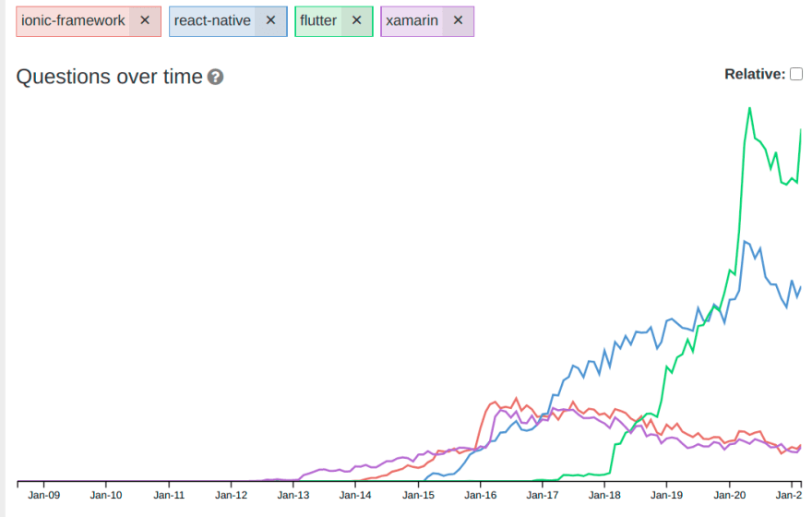812x517 pixels.
Task: Click the Jan-18 axis label
Action: click(604, 495)
